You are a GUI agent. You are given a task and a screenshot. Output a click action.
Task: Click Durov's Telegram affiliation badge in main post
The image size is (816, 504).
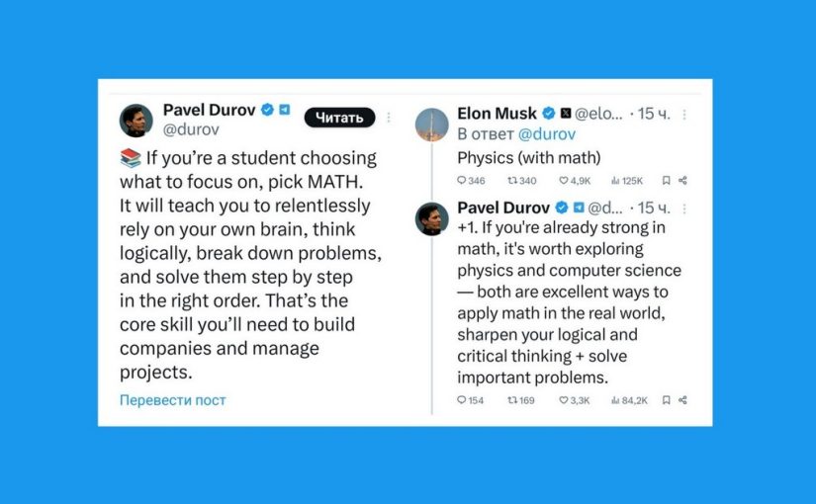(285, 110)
